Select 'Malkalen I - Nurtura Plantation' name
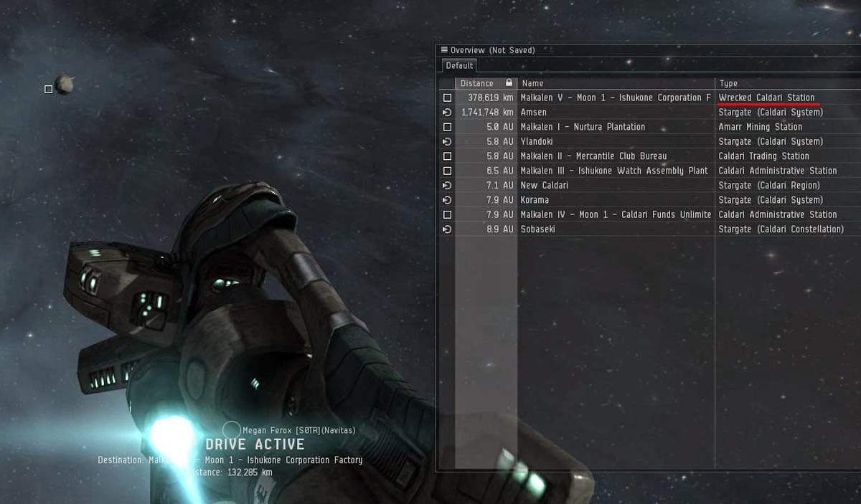861x504 pixels. pos(583,127)
